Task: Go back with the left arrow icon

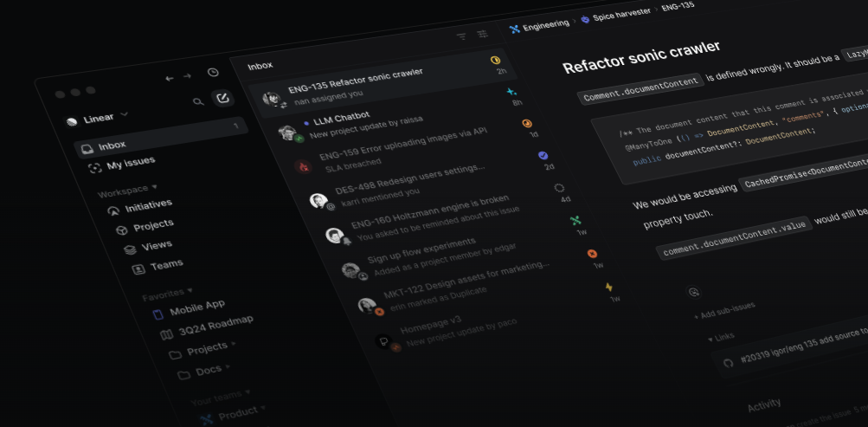Action: (x=170, y=79)
